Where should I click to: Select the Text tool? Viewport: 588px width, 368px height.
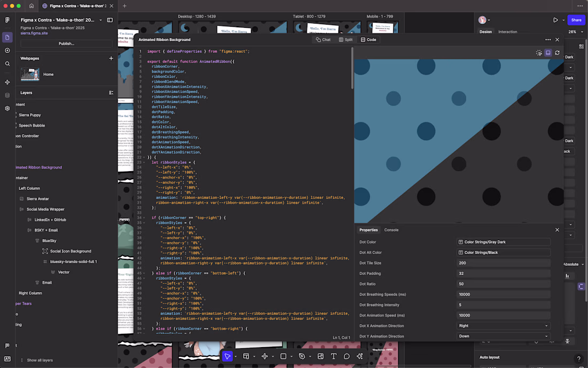(334, 356)
